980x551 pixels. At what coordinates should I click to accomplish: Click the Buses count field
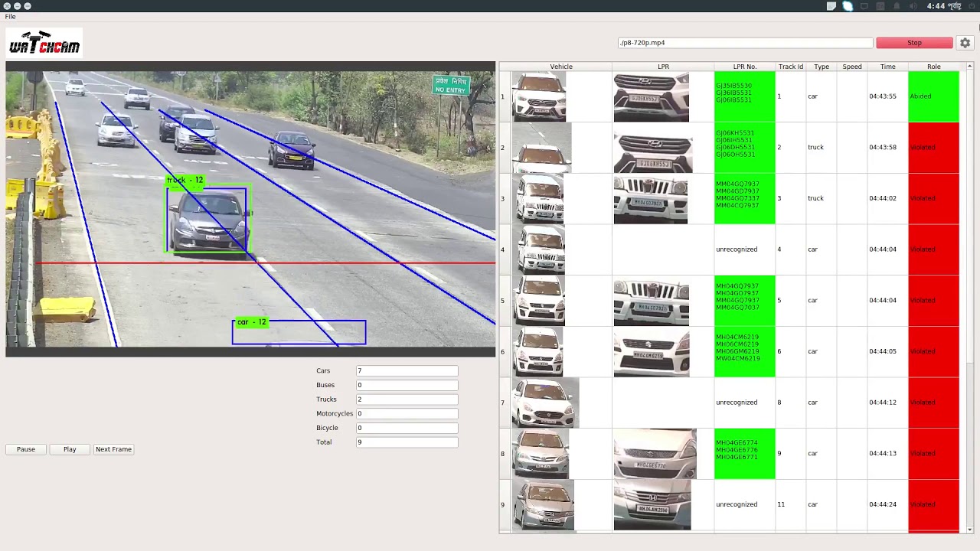407,385
